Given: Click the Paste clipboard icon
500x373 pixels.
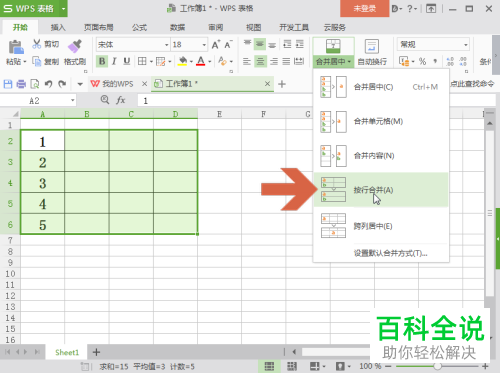Looking at the screenshot, I should tap(15, 47).
